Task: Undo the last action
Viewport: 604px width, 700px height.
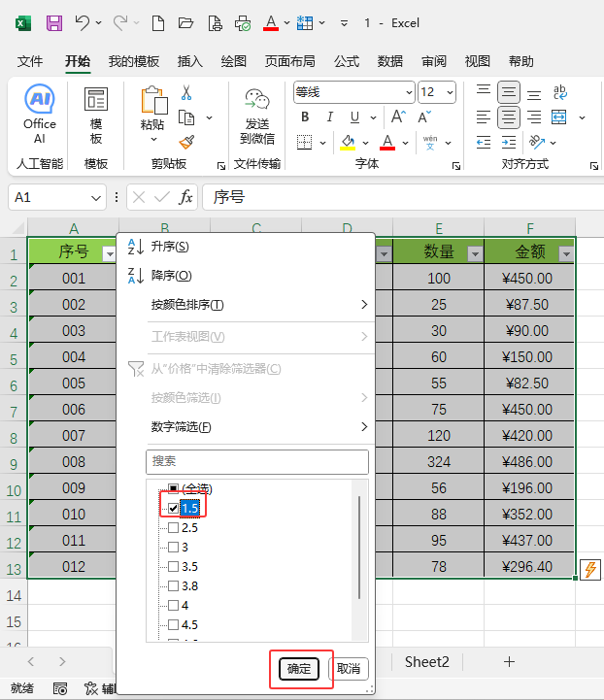Action: [83, 22]
